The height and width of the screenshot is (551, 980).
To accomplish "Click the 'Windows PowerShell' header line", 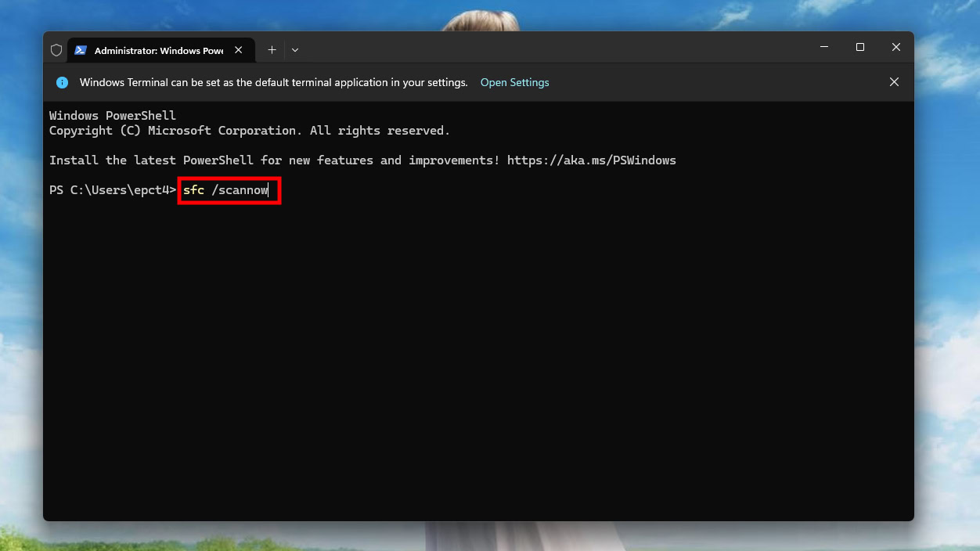I will [113, 116].
